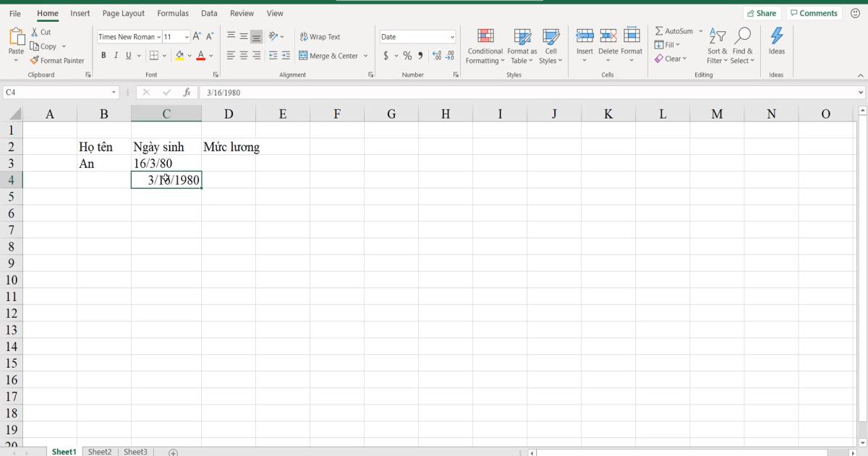Enable Wrap Text
This screenshot has width=868, height=456.
tap(321, 36)
